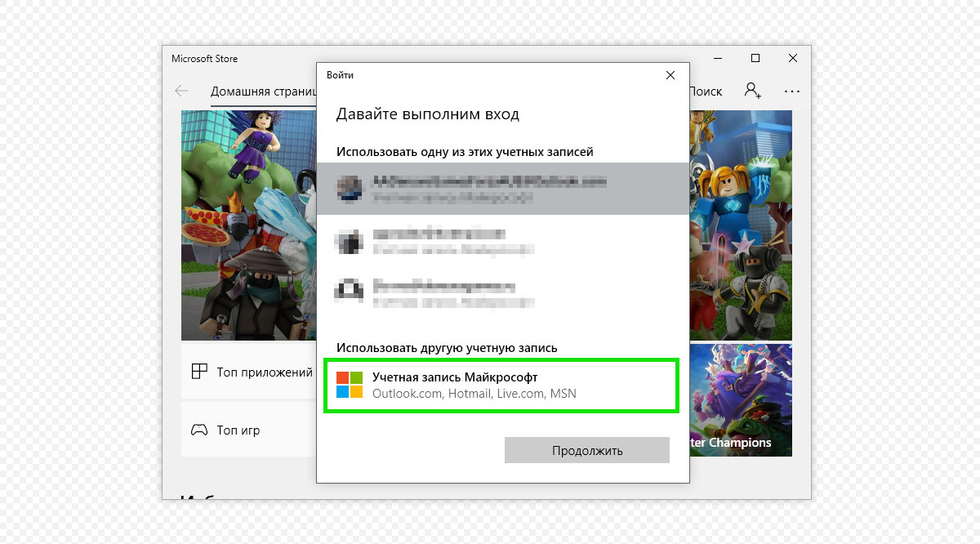
Task: Open Поиск in the Store toolbar
Action: (x=706, y=91)
